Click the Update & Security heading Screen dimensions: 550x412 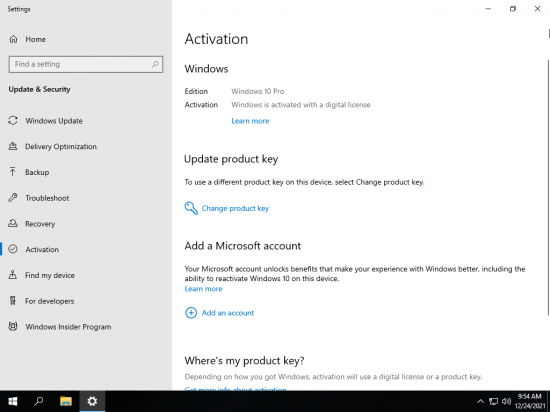pos(39,89)
